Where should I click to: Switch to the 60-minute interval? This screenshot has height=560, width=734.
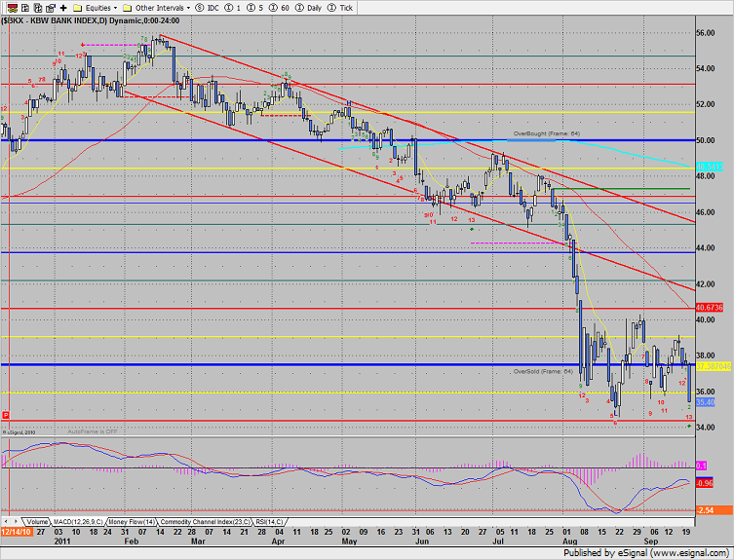(280, 8)
